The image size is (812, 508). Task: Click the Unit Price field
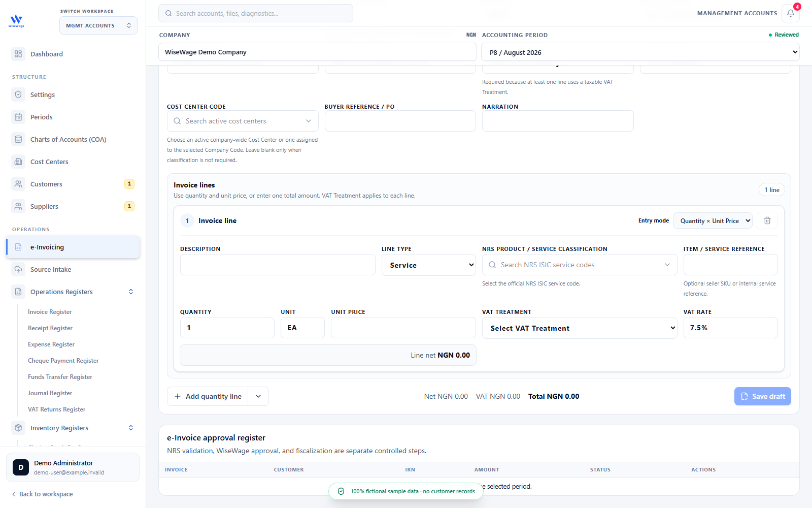(403, 328)
